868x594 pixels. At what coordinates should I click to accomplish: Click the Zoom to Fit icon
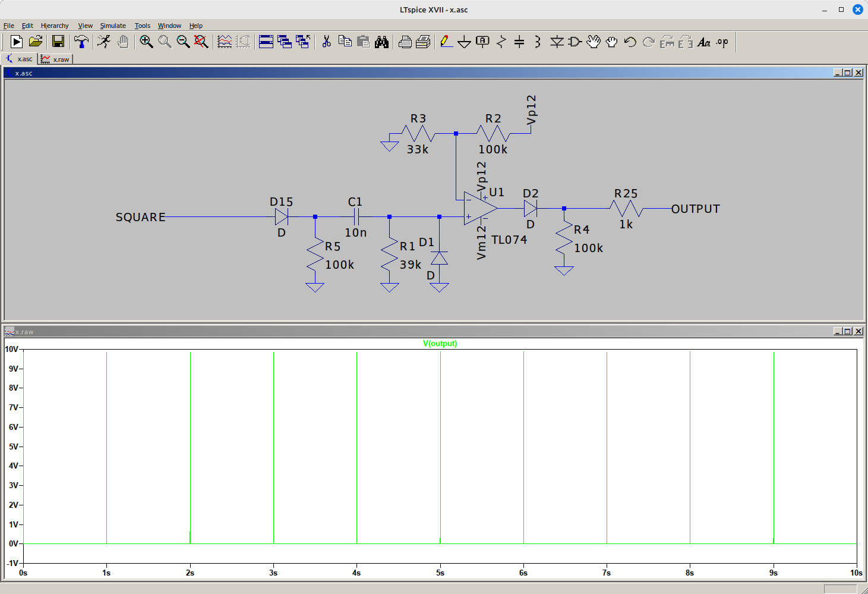tap(201, 42)
